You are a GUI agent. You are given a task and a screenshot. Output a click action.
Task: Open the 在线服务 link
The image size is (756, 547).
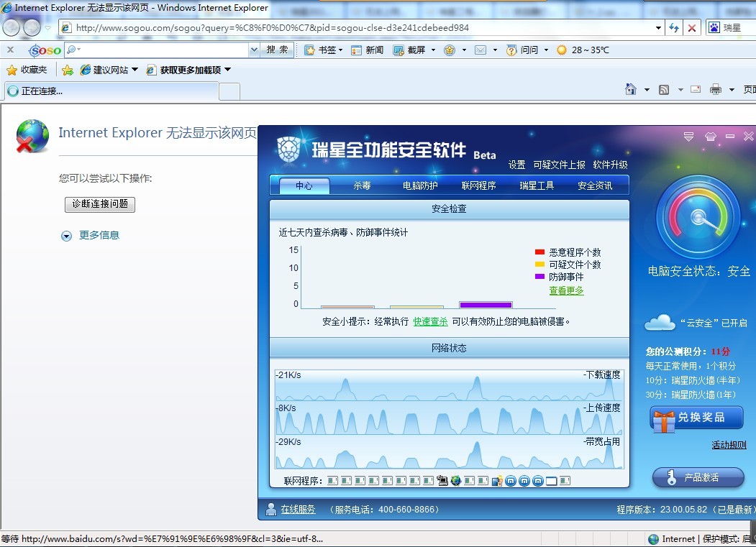point(298,510)
